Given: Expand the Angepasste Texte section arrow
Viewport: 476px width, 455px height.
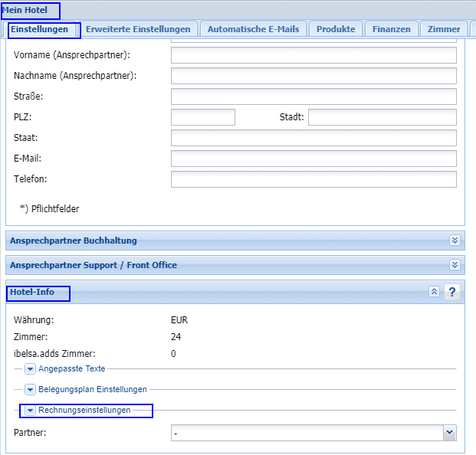Looking at the screenshot, I should tap(31, 368).
